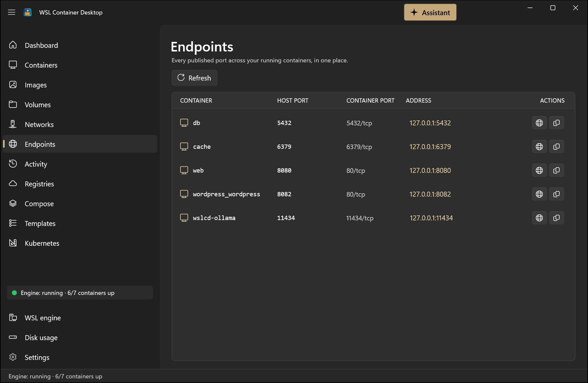588x383 pixels.
Task: Click the bottom status bar engine text
Action: (55, 376)
